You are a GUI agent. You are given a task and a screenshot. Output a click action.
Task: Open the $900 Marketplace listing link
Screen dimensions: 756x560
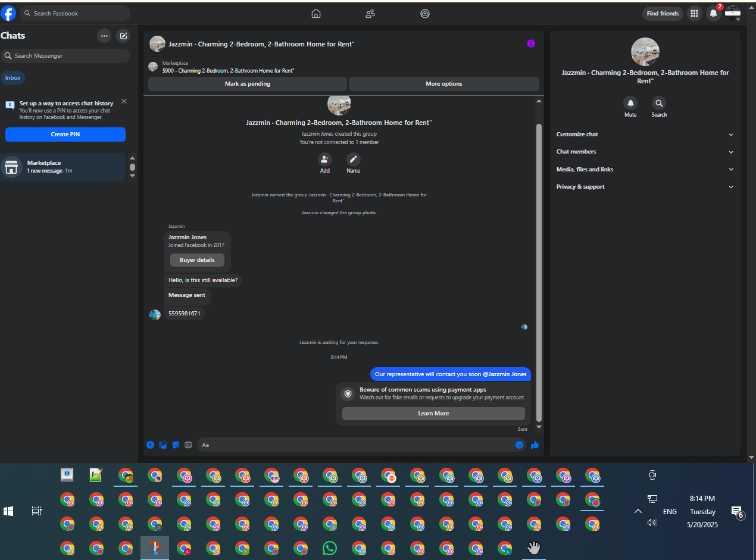228,70
